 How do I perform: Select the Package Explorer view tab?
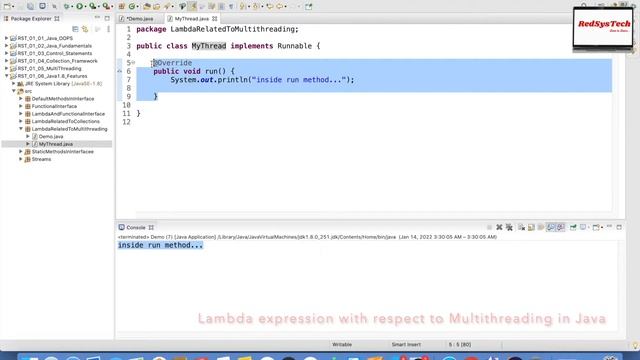click(x=31, y=18)
